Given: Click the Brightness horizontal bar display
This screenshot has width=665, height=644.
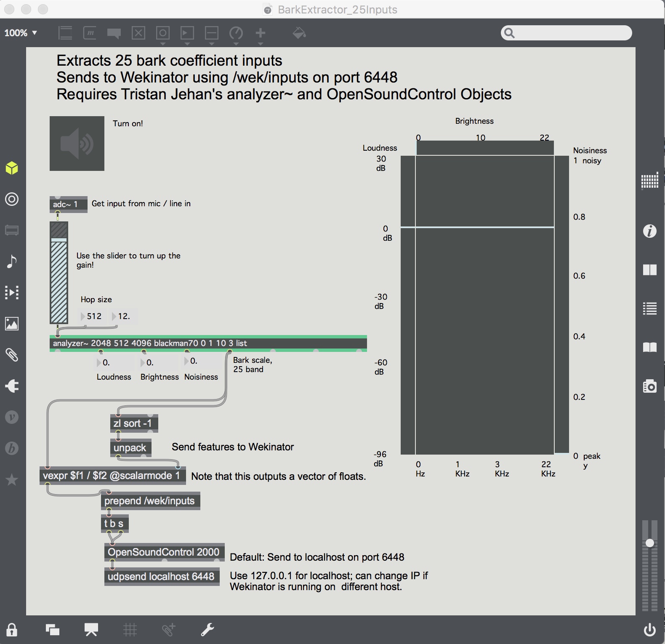Looking at the screenshot, I should (x=485, y=148).
